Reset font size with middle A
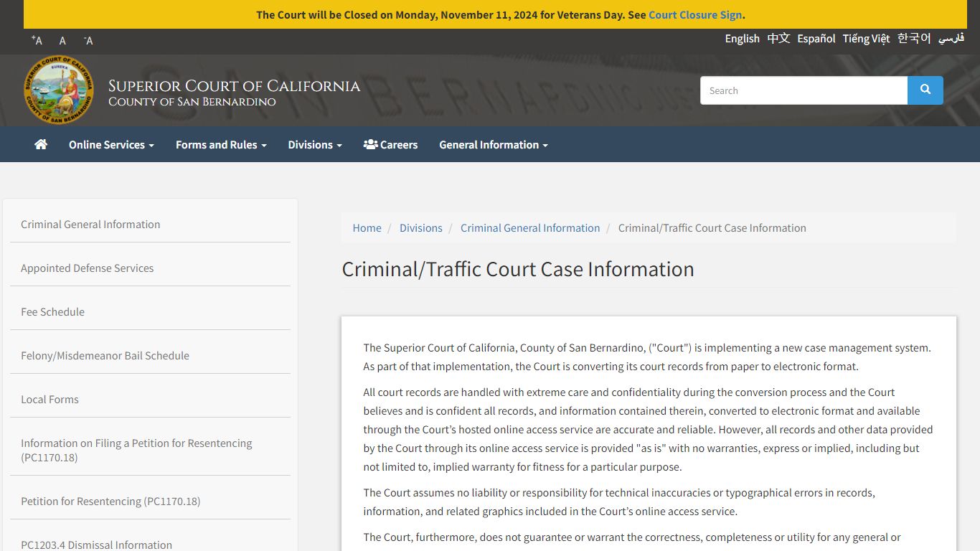 tap(62, 40)
